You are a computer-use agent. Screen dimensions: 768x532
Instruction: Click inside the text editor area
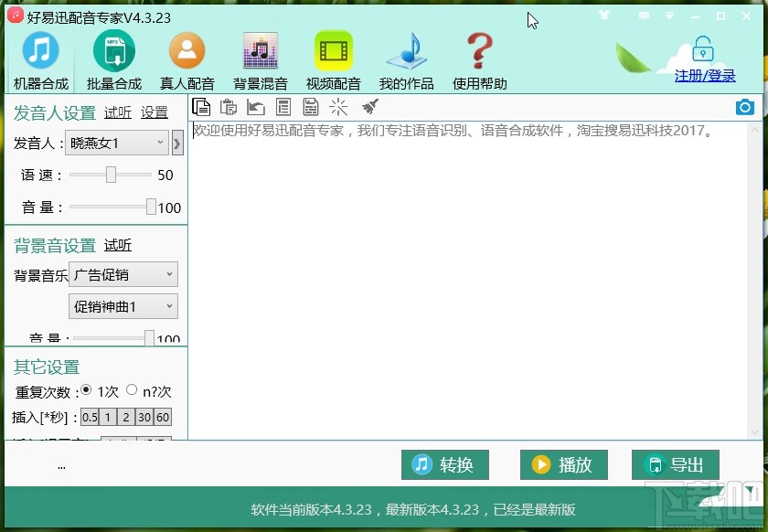click(x=468, y=281)
